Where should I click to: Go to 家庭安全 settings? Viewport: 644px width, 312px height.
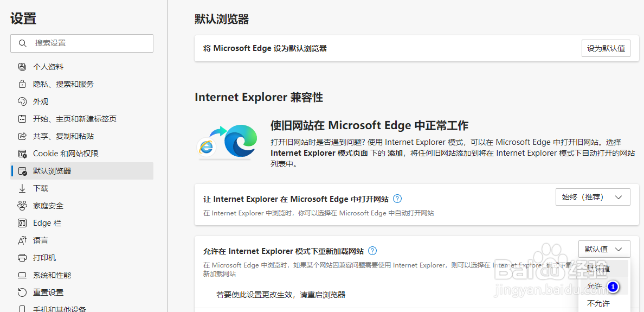pyautogui.click(x=82, y=206)
